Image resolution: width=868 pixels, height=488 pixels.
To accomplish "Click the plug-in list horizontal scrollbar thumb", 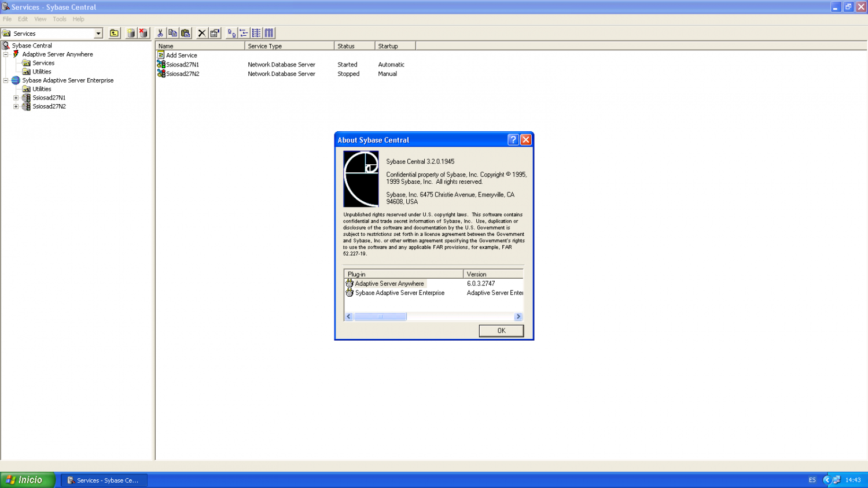I will (x=380, y=316).
